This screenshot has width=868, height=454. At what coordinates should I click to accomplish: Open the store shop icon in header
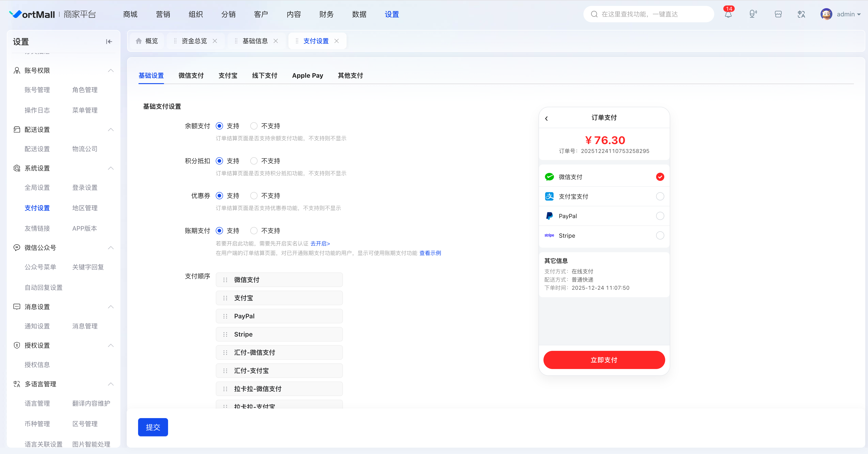pyautogui.click(x=778, y=14)
